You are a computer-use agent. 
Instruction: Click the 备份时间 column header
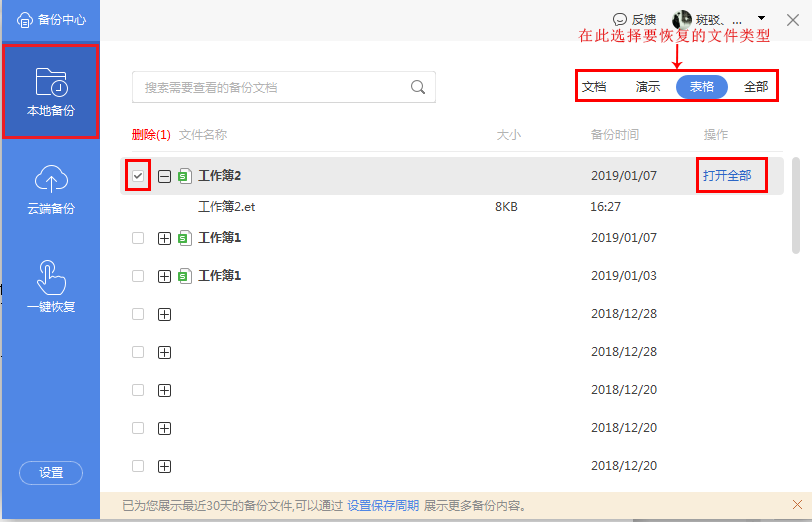(x=615, y=135)
